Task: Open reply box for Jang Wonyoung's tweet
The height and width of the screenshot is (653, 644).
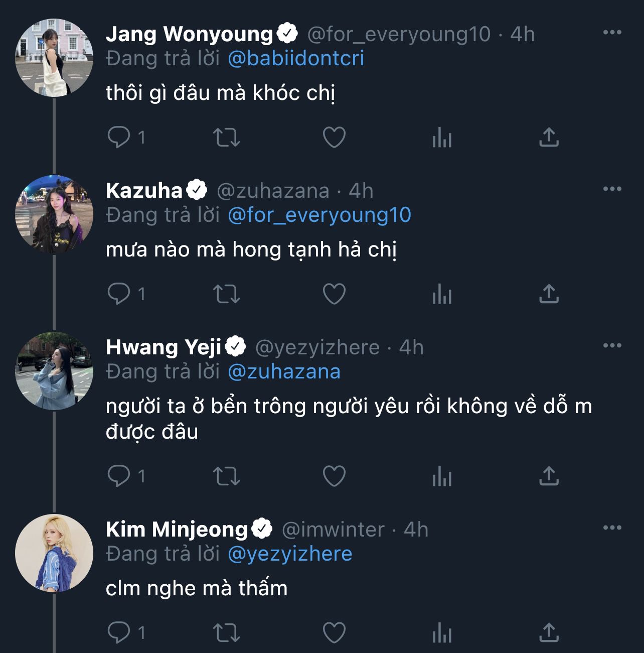Action: [x=119, y=137]
